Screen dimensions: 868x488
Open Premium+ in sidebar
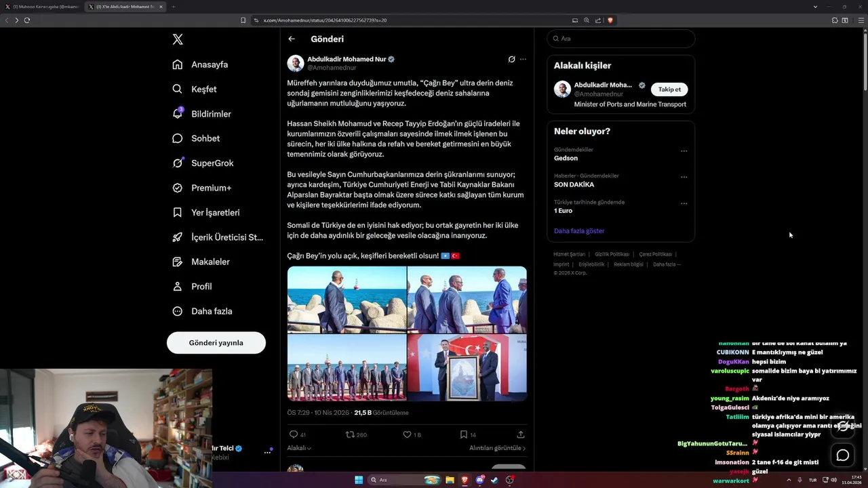(x=201, y=188)
